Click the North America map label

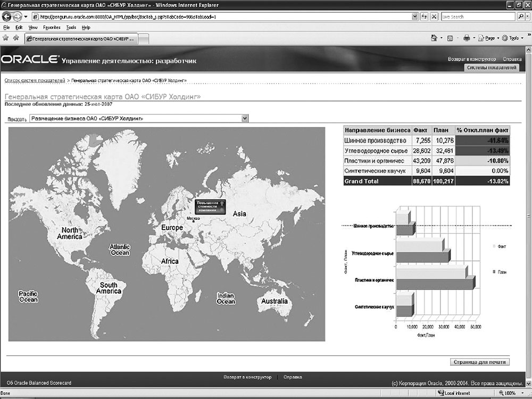click(70, 233)
